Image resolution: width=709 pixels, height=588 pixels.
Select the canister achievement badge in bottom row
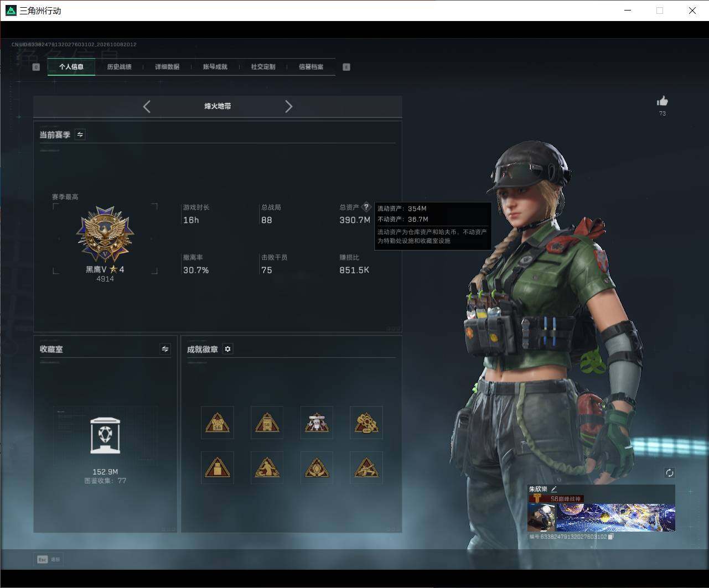coord(218,468)
